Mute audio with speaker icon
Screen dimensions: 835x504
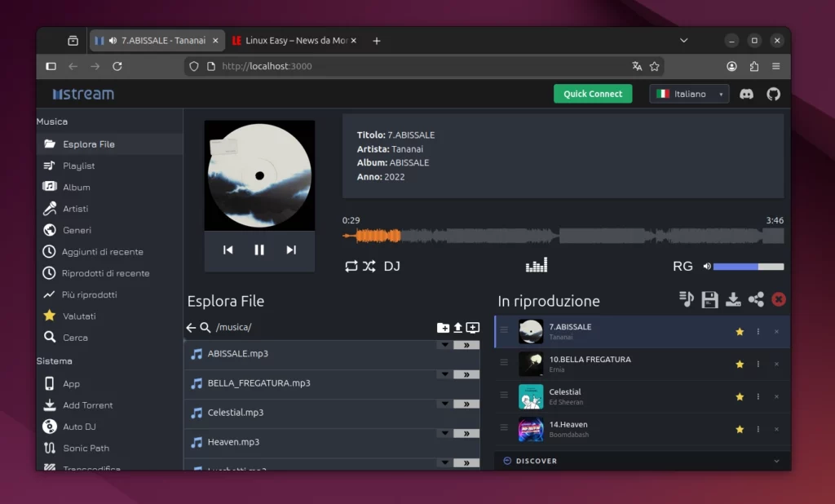(x=707, y=267)
